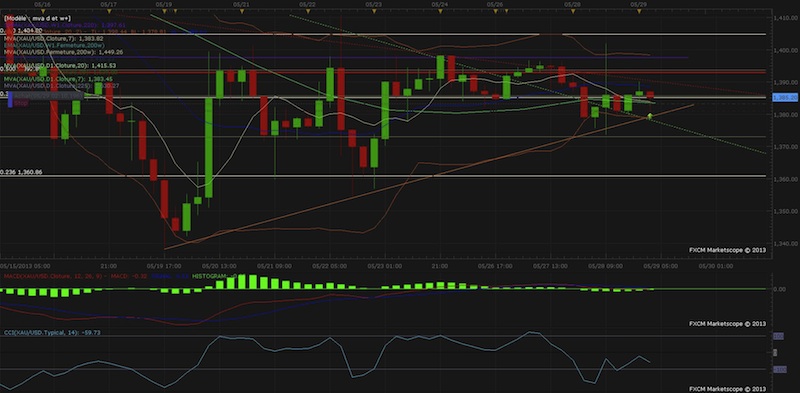Image resolution: width=800 pixels, height=393 pixels.
Task: Click the 05/15/2013 05:00 time axis label
Action: click(26, 266)
